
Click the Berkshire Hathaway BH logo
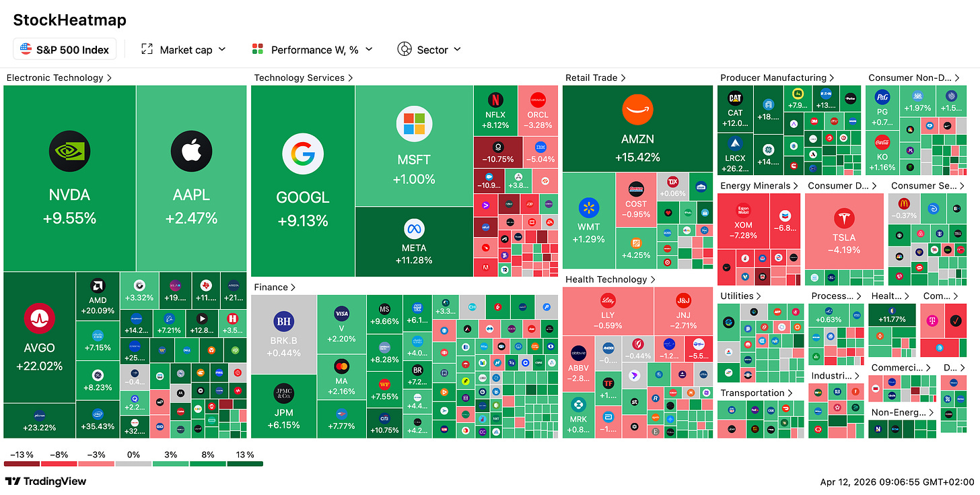click(283, 322)
